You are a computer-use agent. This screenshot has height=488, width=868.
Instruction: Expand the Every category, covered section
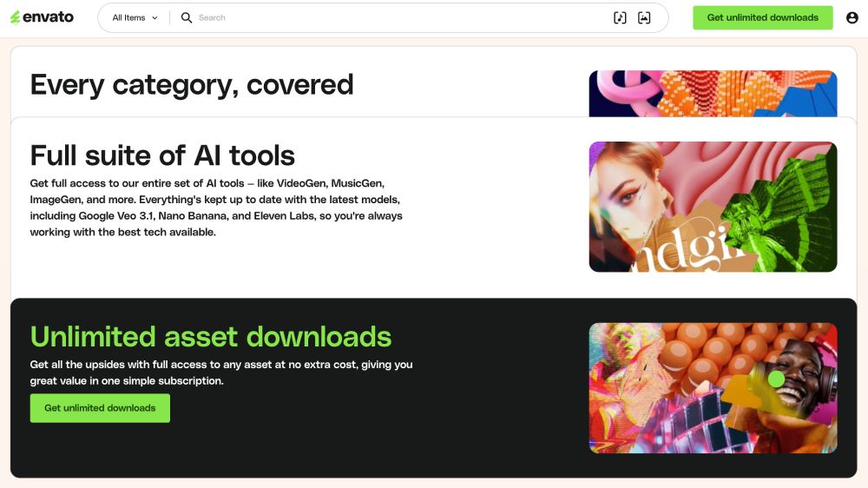tap(192, 85)
